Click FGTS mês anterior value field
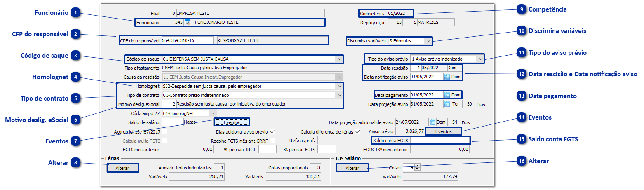 point(188,149)
